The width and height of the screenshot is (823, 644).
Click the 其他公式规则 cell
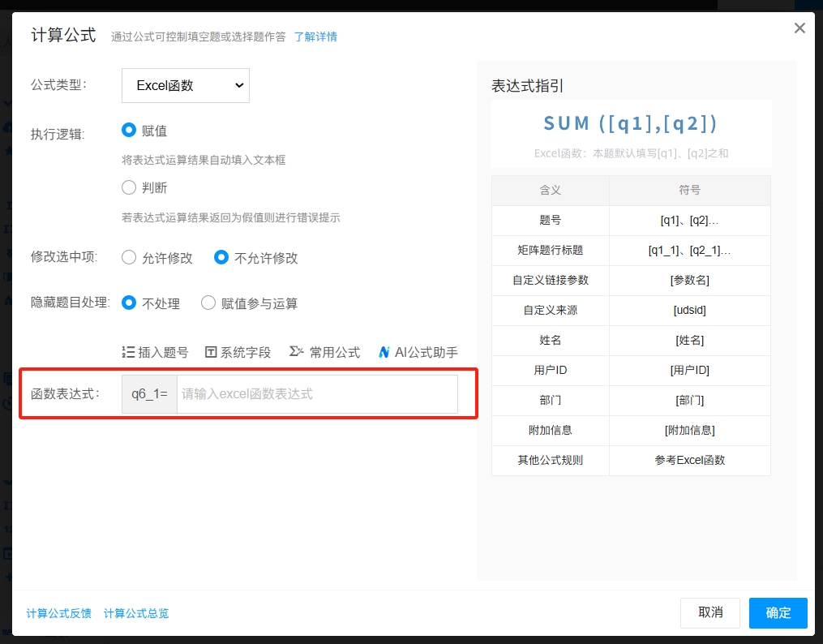[550, 461]
